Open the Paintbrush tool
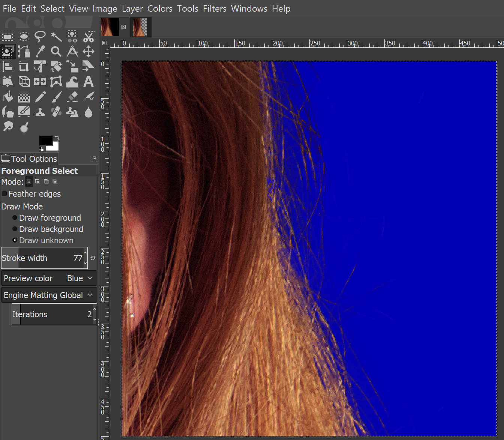Screen dimensions: 504x440 56,96
